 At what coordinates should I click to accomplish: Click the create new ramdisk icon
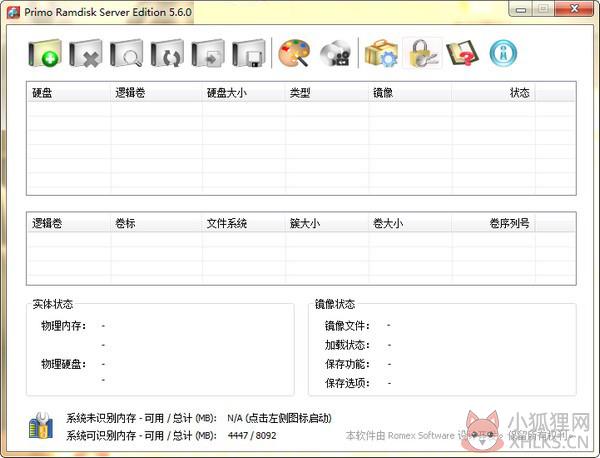(x=45, y=53)
